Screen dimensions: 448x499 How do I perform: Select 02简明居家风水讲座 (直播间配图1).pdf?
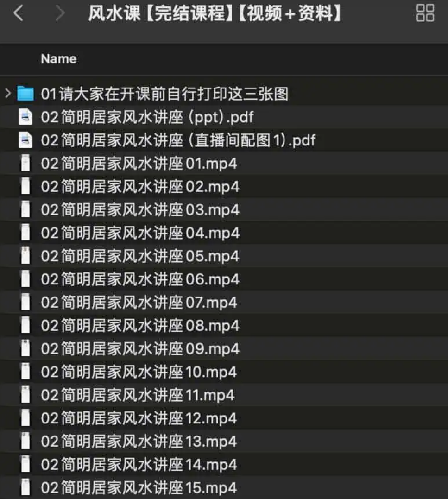tap(178, 140)
